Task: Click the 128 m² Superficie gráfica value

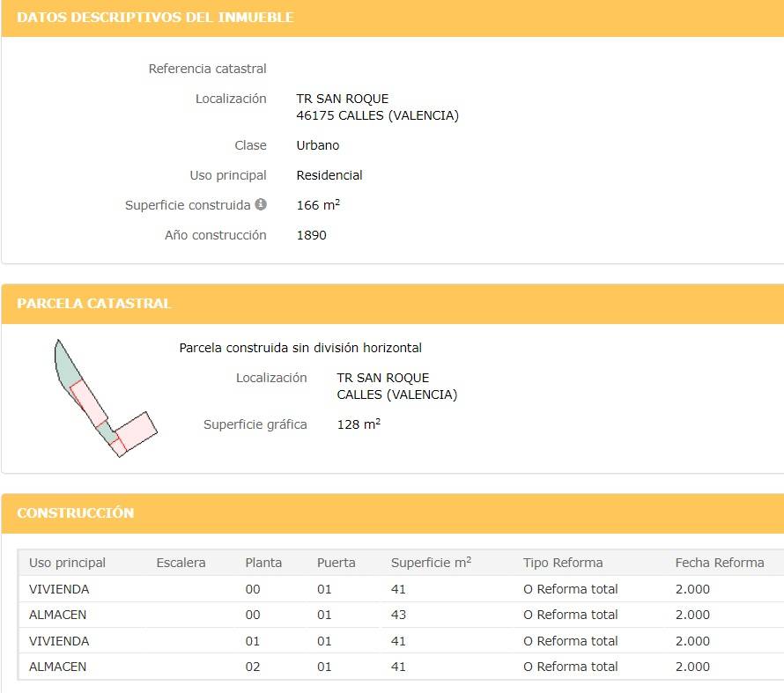Action: 359,424
